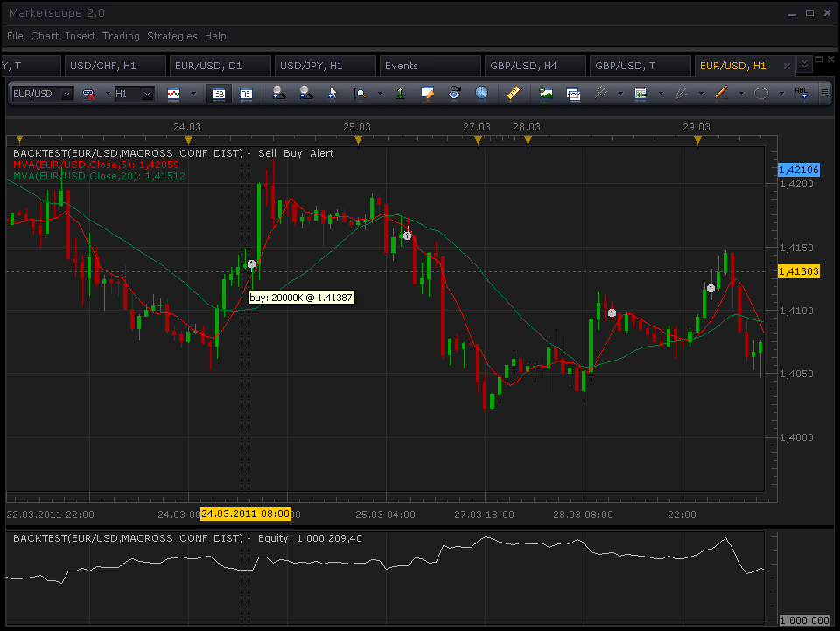Image resolution: width=840 pixels, height=631 pixels.
Task: Click the Alert label on chart
Action: click(321, 153)
